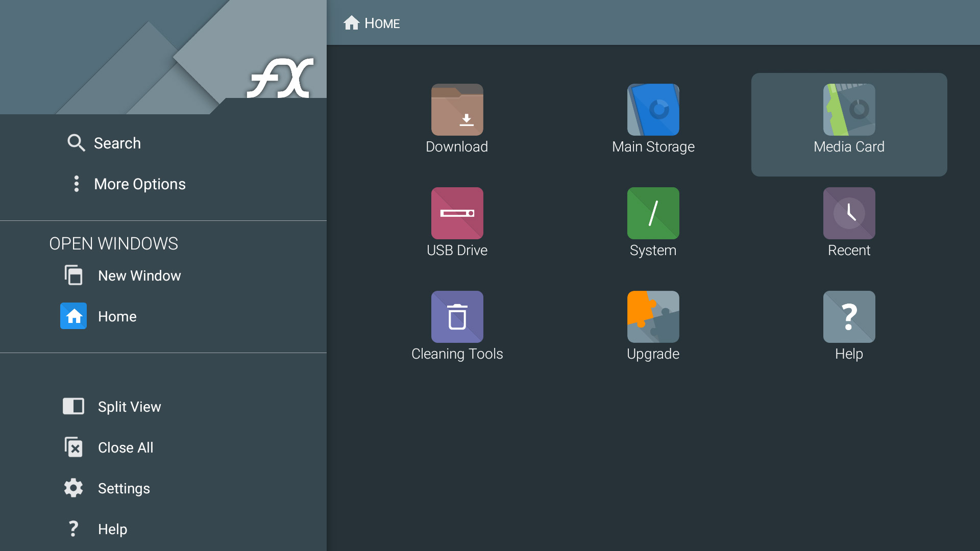Viewport: 980px width, 551px height.
Task: Open Help from sidebar
Action: point(112,529)
